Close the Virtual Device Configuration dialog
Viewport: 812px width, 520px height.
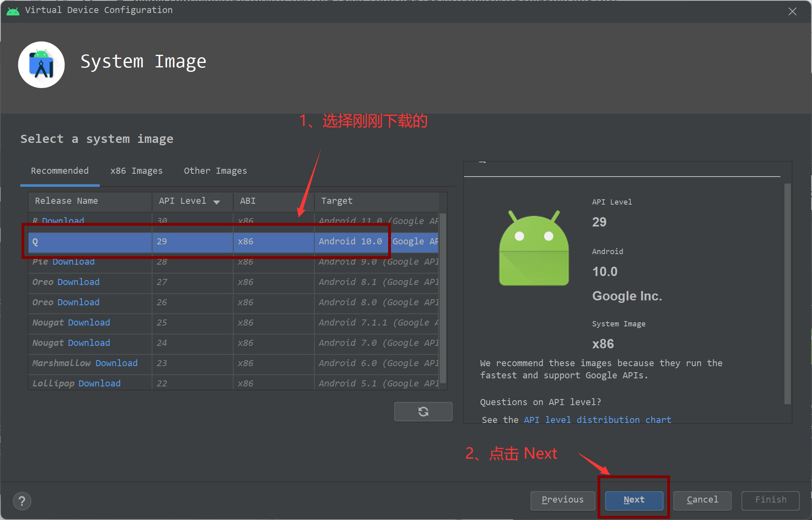(792, 11)
